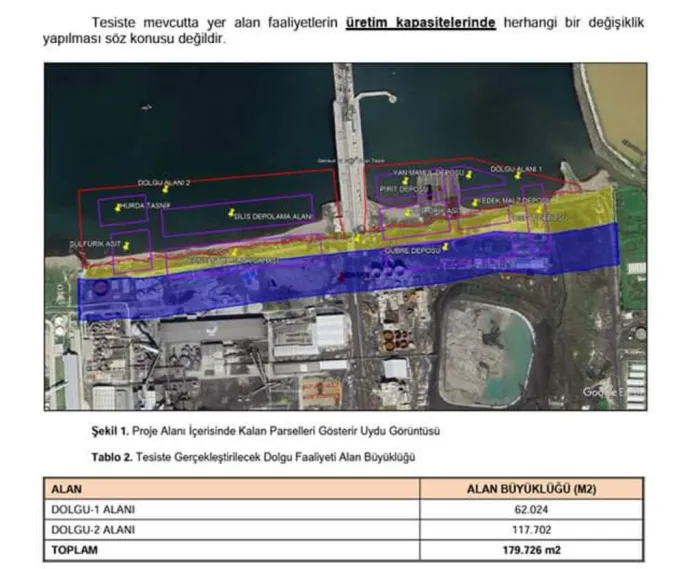
Task: Click the TOPLAM 179.726 m2 total cell
Action: point(531,550)
